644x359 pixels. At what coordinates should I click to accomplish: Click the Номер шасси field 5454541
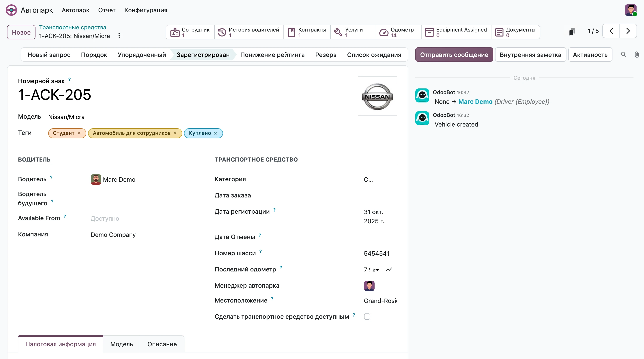(x=380, y=253)
